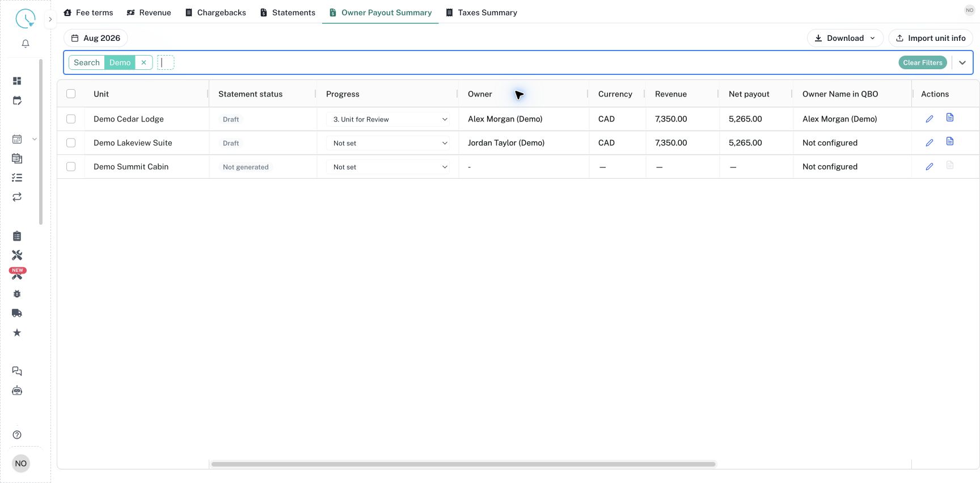Screen dimensions: 980x483
Task: Click the Demo Cedar Lodge unit name
Action: [129, 119]
